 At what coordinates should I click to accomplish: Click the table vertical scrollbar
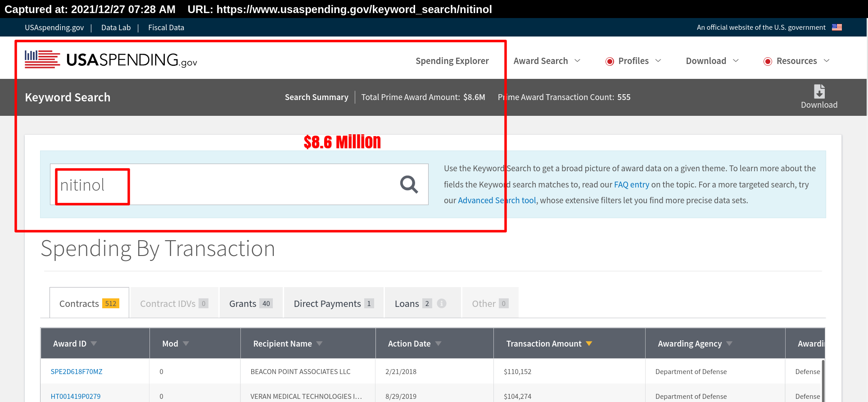tap(823, 380)
